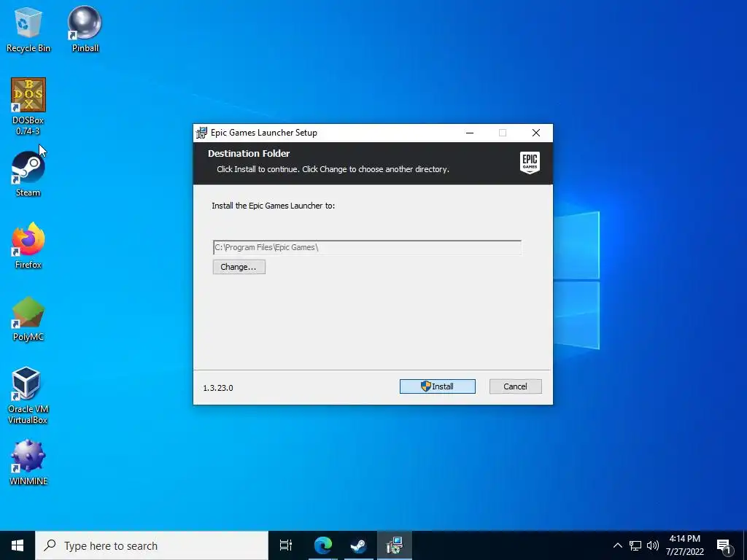Image resolution: width=747 pixels, height=560 pixels.
Task: Select the PolyMC desktop icon
Action: tap(28, 319)
